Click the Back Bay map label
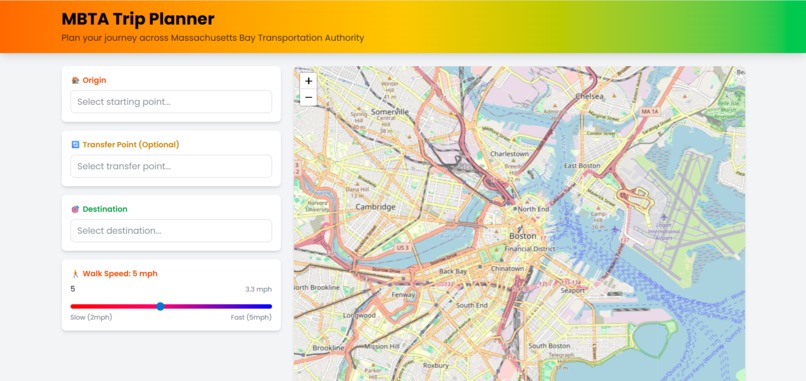The height and width of the screenshot is (381, 806). [453, 271]
